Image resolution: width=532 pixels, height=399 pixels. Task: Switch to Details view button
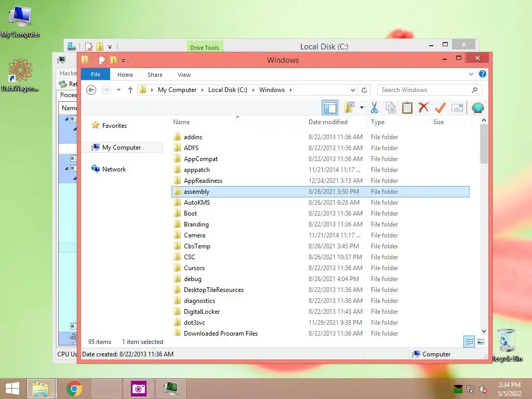click(x=469, y=342)
